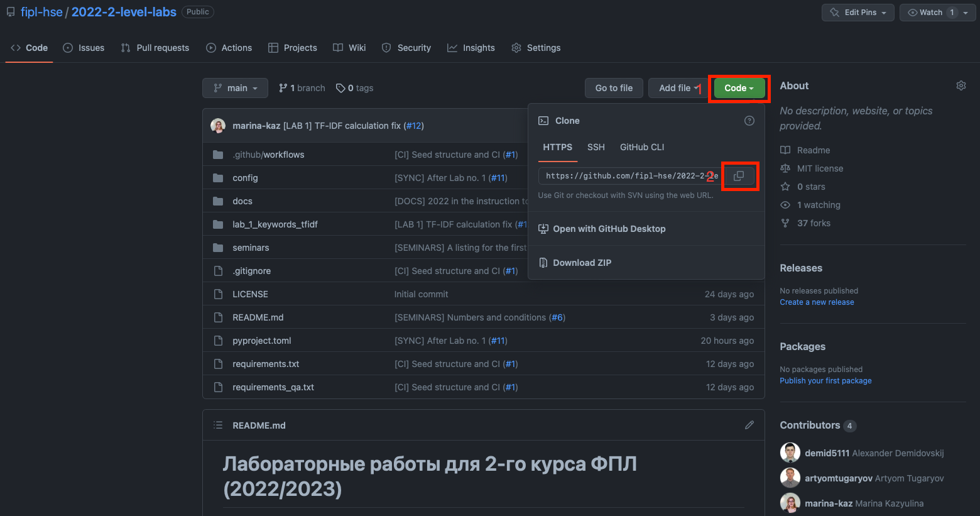
Task: Click the About settings gear icon
Action: [x=961, y=85]
